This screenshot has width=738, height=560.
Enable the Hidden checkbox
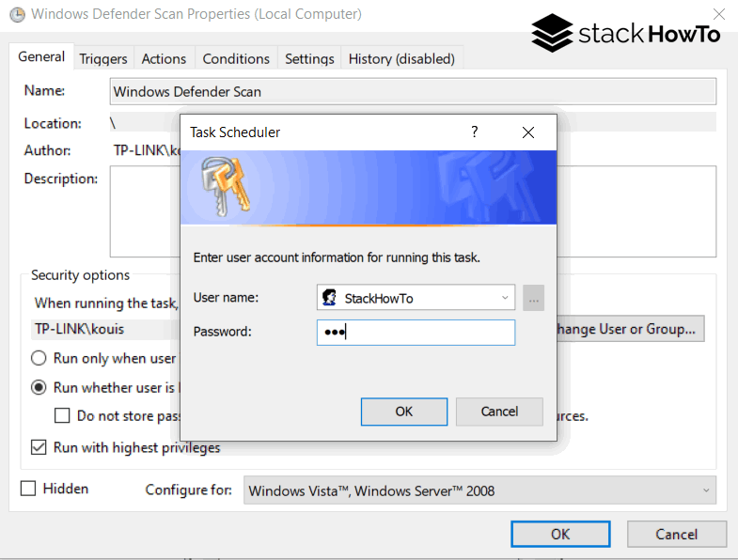click(28, 489)
